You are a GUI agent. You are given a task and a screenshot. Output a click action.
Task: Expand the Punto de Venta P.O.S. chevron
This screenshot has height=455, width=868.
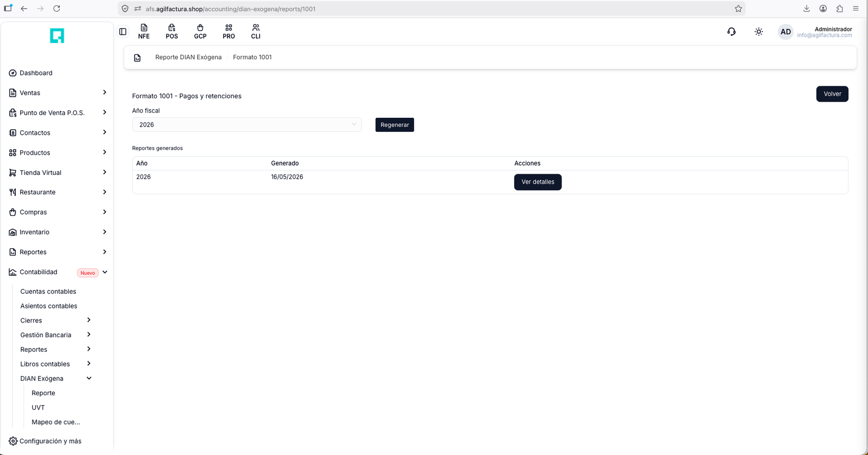tap(105, 112)
